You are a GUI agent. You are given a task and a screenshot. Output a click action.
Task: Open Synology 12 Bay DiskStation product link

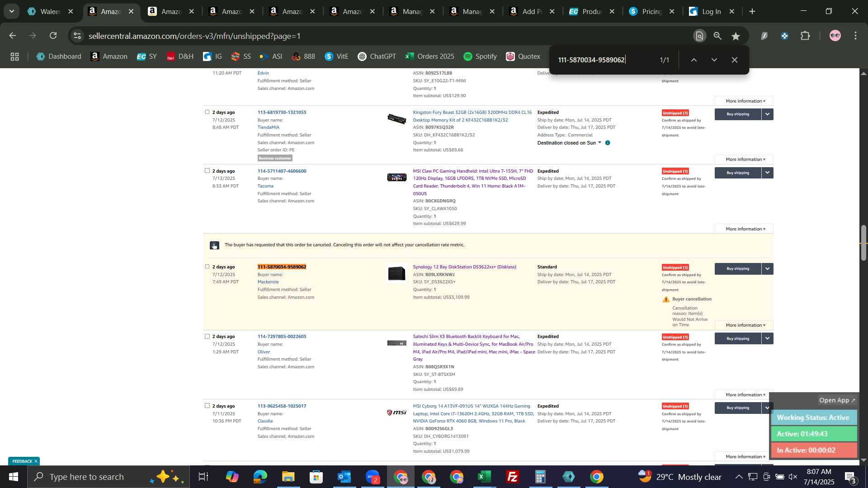point(464,267)
